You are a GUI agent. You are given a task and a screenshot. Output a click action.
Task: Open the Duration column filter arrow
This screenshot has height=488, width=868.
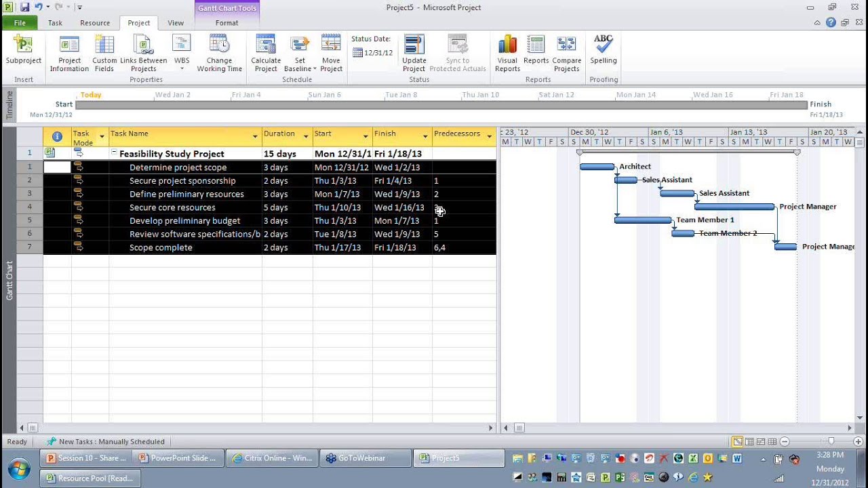[x=306, y=136]
